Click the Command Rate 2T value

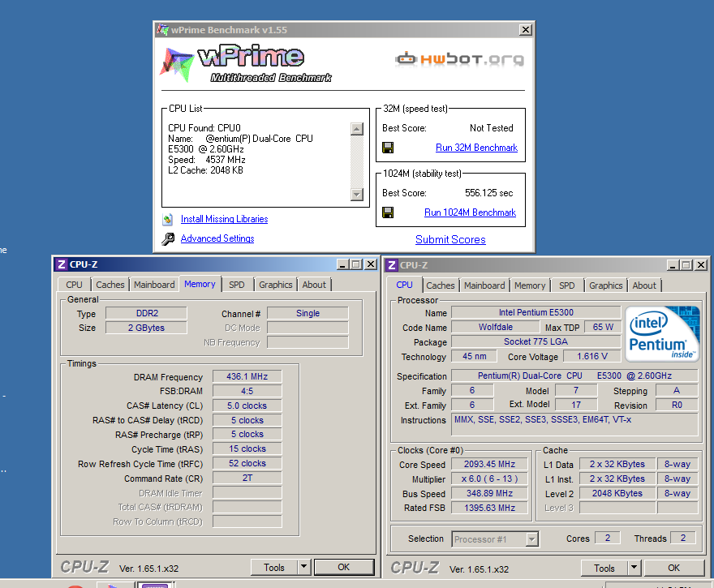click(247, 479)
